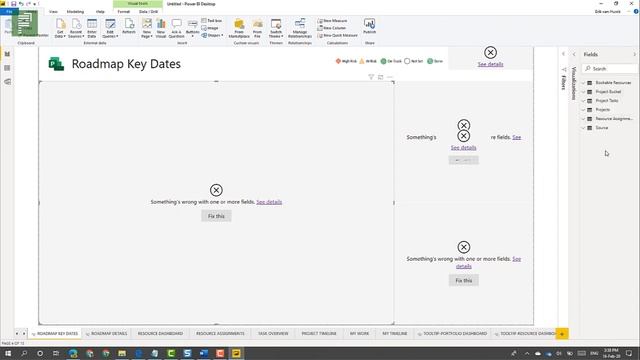Open Data / Drill ribbon tab
640x360 pixels.
tap(149, 11)
